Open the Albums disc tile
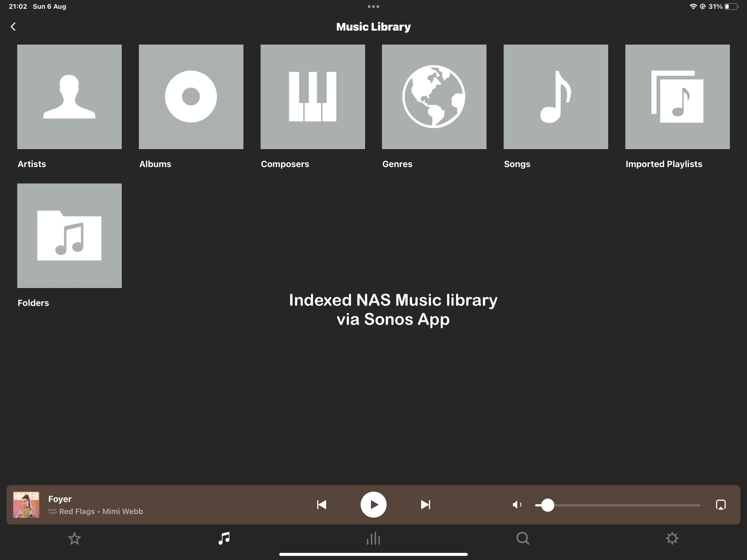747x560 pixels. tap(191, 97)
